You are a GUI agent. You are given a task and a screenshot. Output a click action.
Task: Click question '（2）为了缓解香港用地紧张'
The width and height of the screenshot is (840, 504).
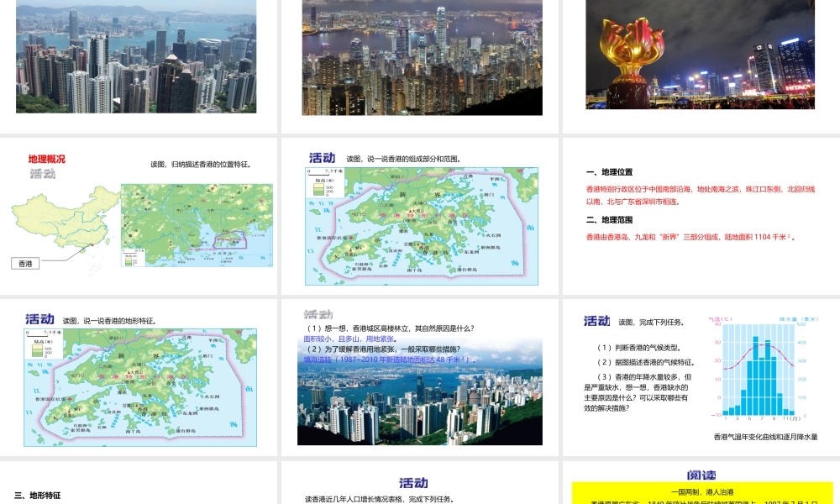pyautogui.click(x=382, y=349)
